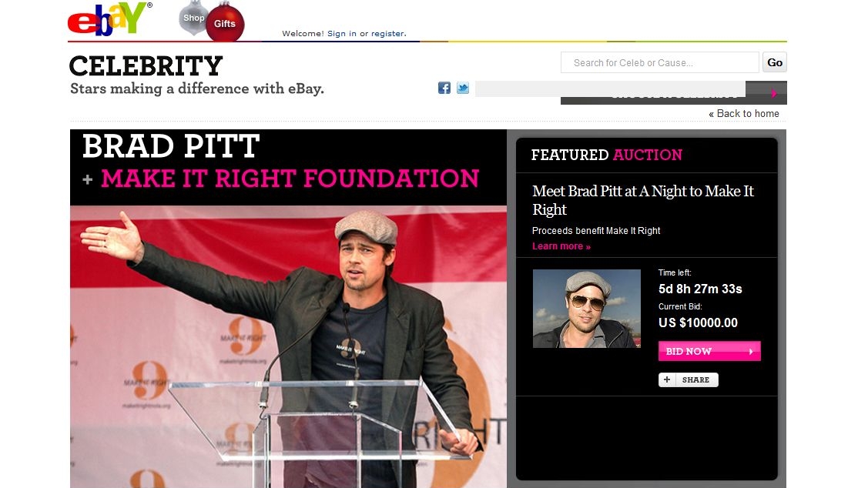Go back via Back to home link
This screenshot has width=868, height=488.
click(x=744, y=113)
